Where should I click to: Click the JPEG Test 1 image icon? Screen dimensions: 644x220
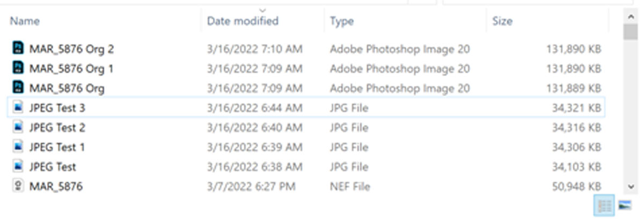[x=18, y=147]
